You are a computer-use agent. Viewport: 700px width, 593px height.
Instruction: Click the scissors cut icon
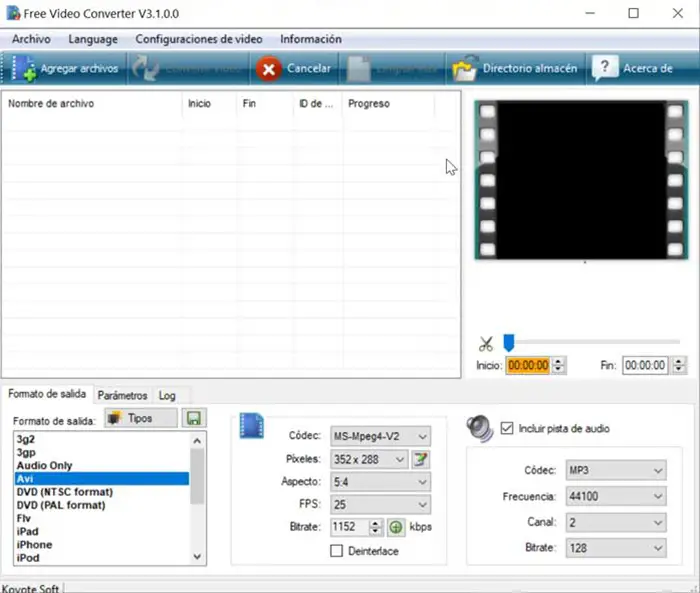coord(486,344)
